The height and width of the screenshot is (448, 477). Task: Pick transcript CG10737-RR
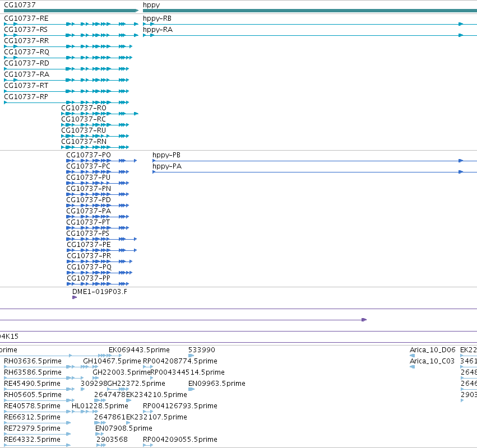pyautogui.click(x=26, y=41)
